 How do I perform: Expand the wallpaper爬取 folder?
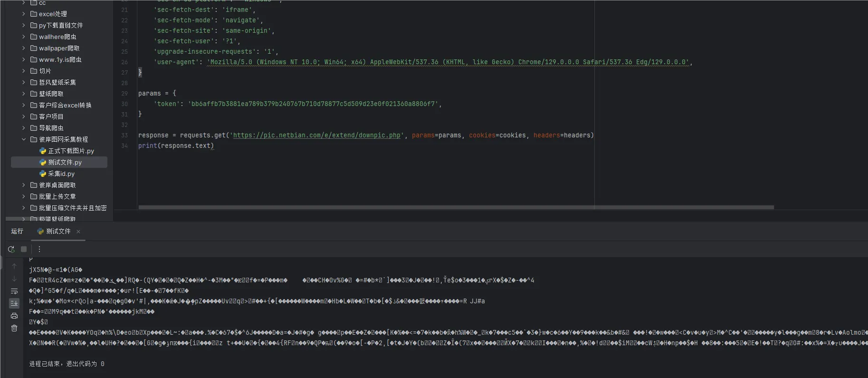[x=24, y=48]
